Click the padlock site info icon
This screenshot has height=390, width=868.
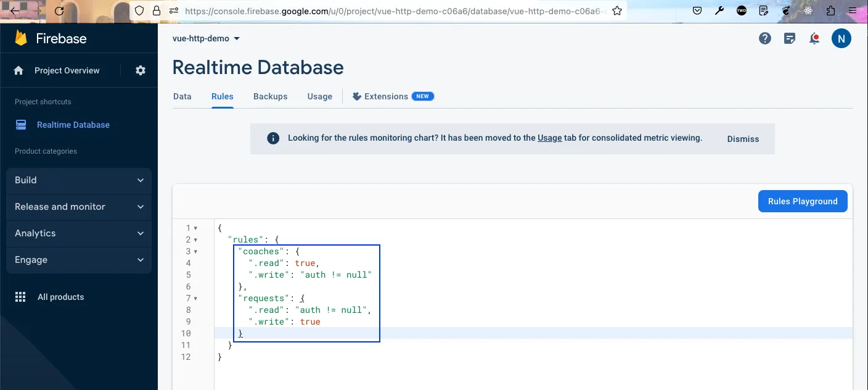pos(157,11)
